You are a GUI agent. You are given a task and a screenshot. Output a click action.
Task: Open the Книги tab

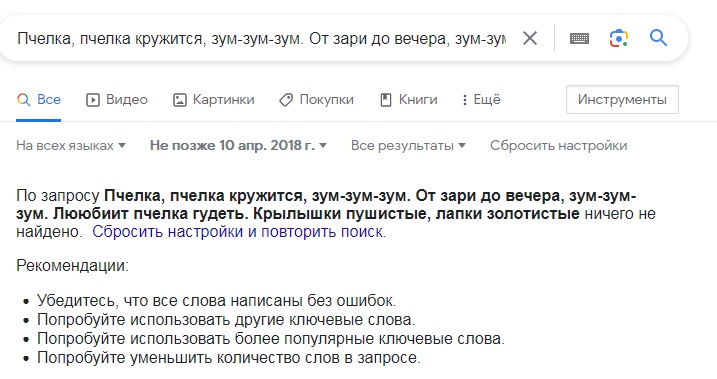[409, 100]
